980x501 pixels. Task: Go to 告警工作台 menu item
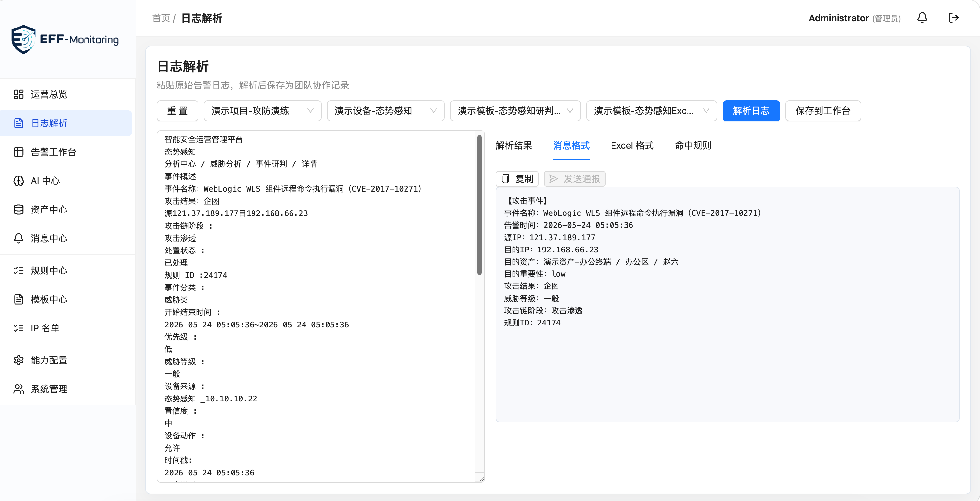pyautogui.click(x=66, y=152)
